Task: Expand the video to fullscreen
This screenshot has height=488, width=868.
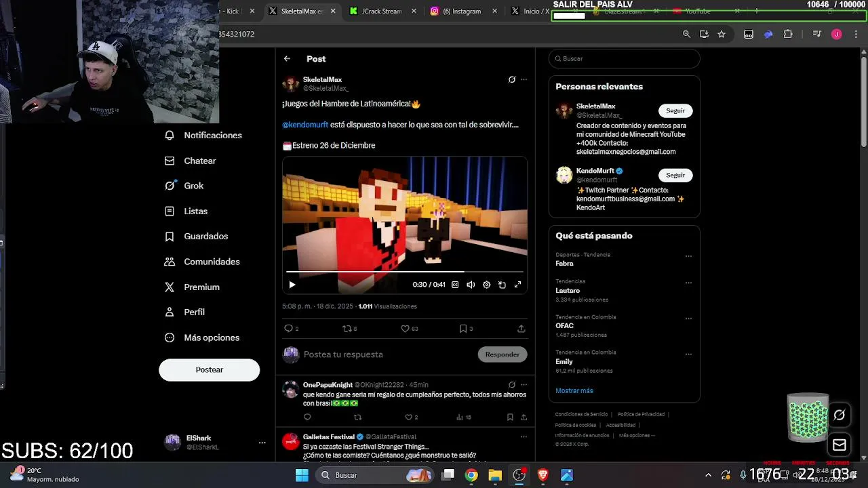Action: pos(517,285)
